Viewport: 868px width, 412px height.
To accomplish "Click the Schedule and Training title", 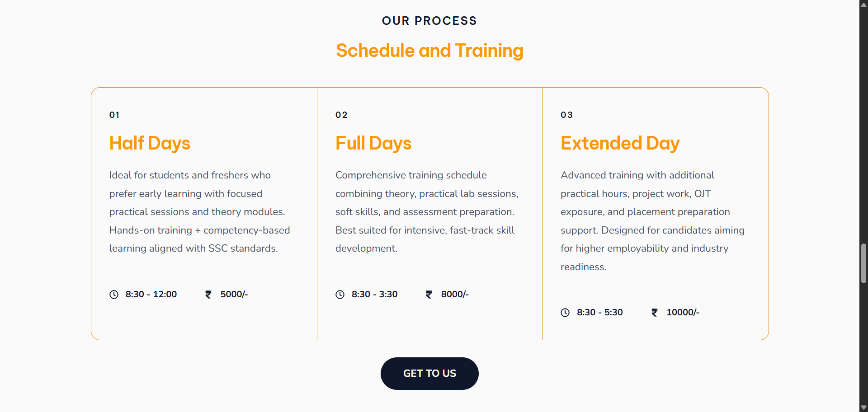I will [429, 51].
